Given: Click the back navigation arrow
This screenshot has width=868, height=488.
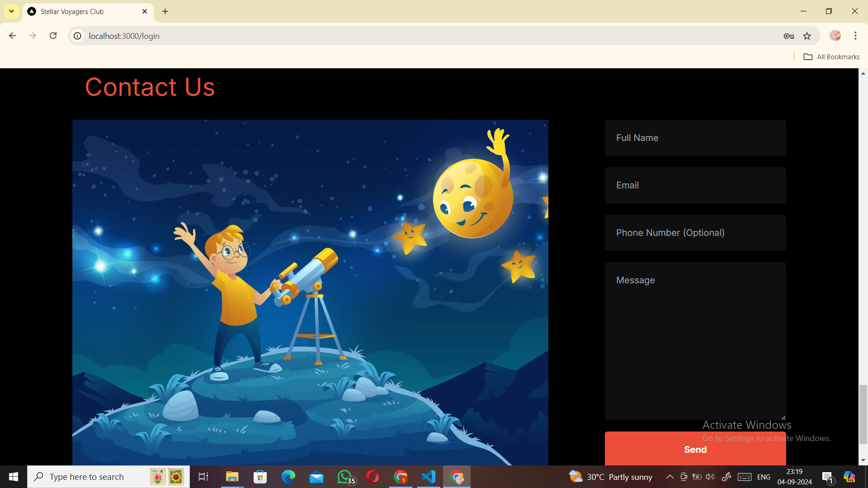Looking at the screenshot, I should click(13, 36).
